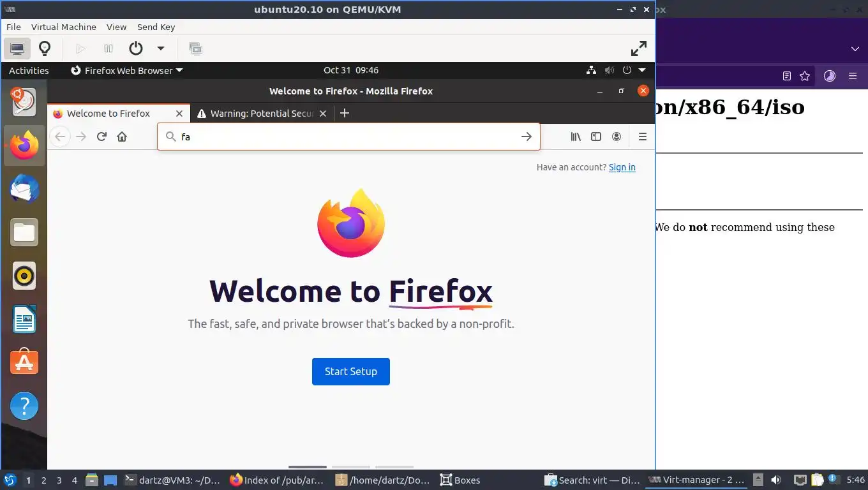Close the Welcome to Firefox tab

click(x=179, y=114)
